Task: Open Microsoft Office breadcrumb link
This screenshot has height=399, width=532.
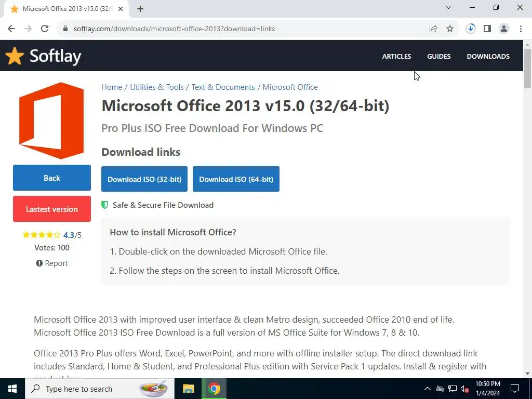Action: [290, 87]
